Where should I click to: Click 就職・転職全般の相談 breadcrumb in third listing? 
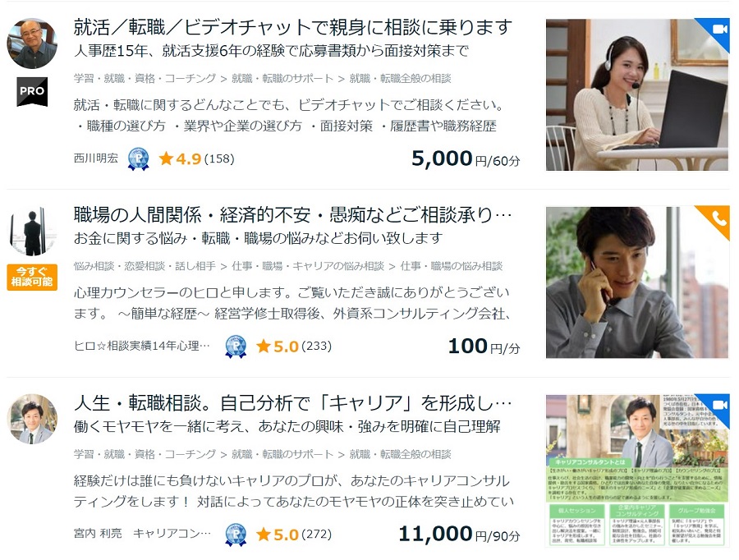400,454
